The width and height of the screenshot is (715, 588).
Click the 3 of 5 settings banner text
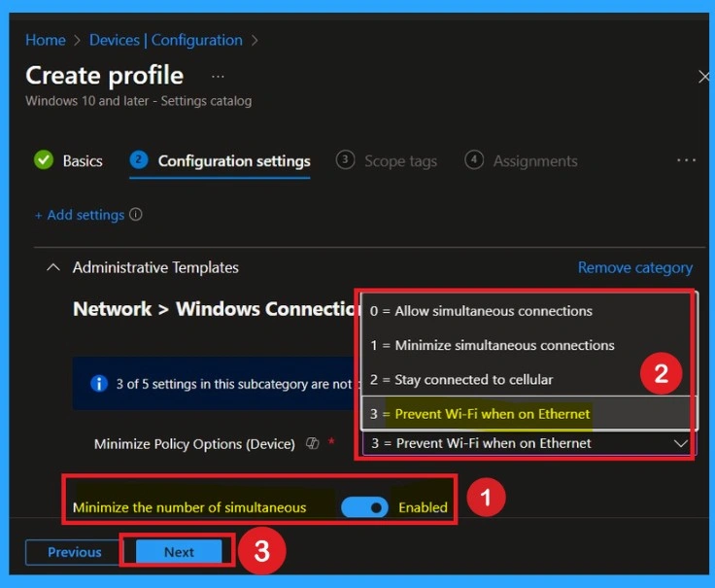(234, 384)
